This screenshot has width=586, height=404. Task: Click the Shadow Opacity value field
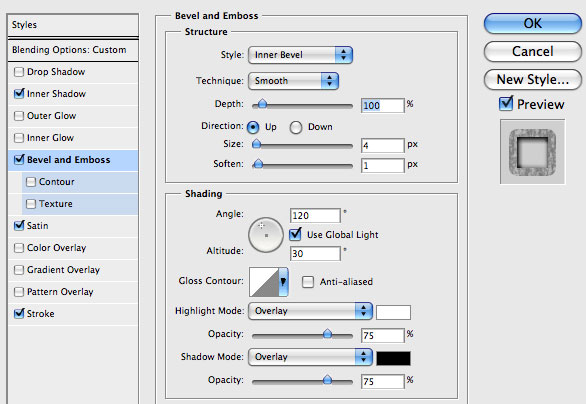pos(383,381)
